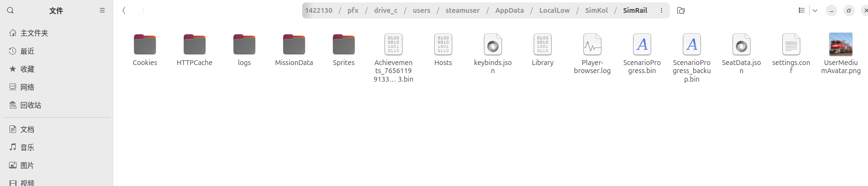The height and width of the screenshot is (186, 868).
Task: Go back with the back arrow
Action: click(124, 10)
